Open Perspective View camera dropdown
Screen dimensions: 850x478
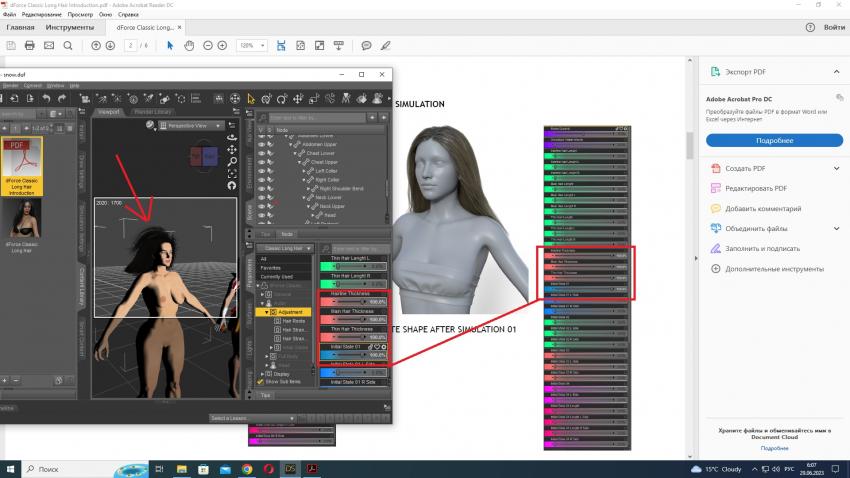click(x=191, y=125)
